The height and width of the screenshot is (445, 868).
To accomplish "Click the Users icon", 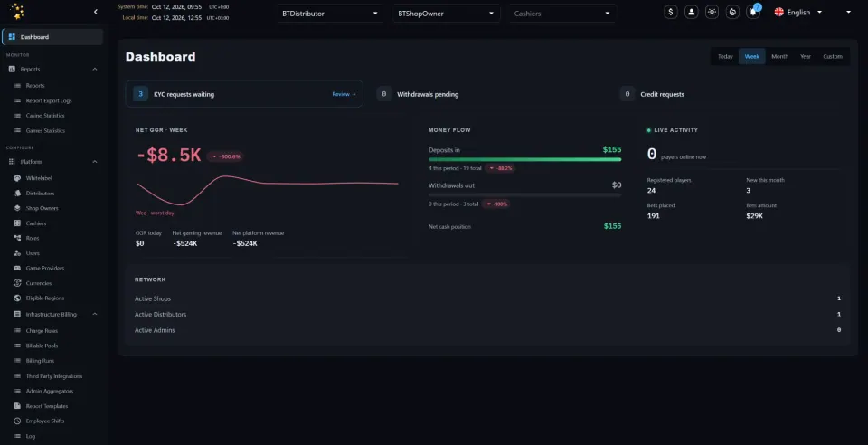I will (x=17, y=253).
